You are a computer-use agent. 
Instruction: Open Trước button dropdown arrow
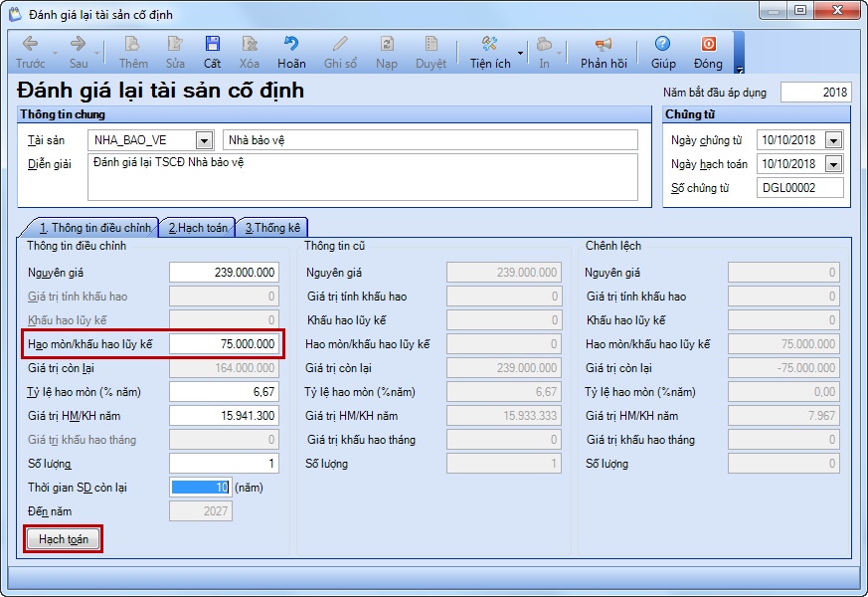55,53
